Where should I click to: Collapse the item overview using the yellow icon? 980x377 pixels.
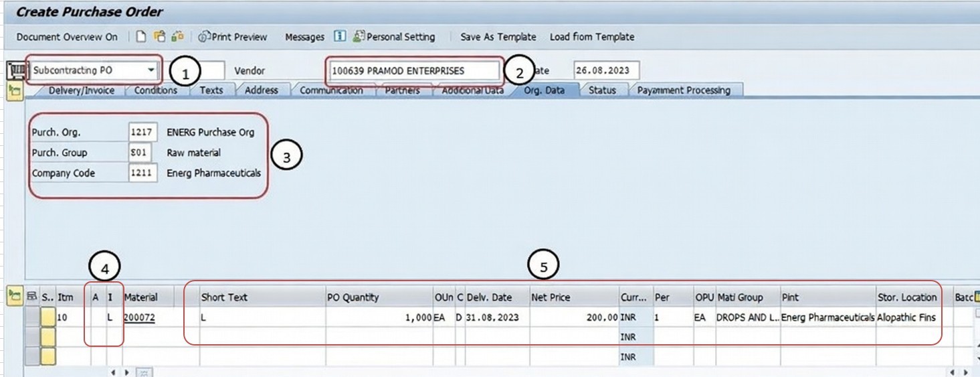[14, 297]
